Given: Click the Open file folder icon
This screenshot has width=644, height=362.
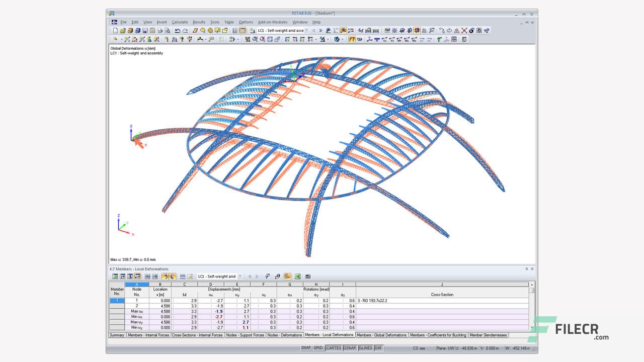Looking at the screenshot, I should pyautogui.click(x=122, y=31).
